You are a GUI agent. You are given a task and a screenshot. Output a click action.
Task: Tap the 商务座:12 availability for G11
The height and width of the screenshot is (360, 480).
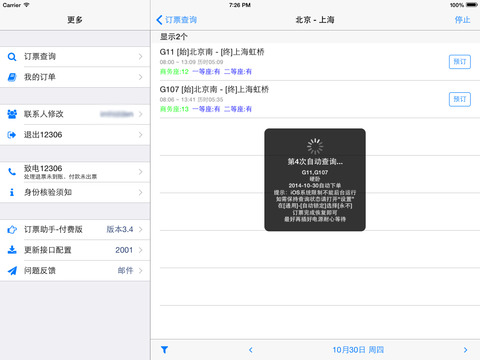click(174, 72)
